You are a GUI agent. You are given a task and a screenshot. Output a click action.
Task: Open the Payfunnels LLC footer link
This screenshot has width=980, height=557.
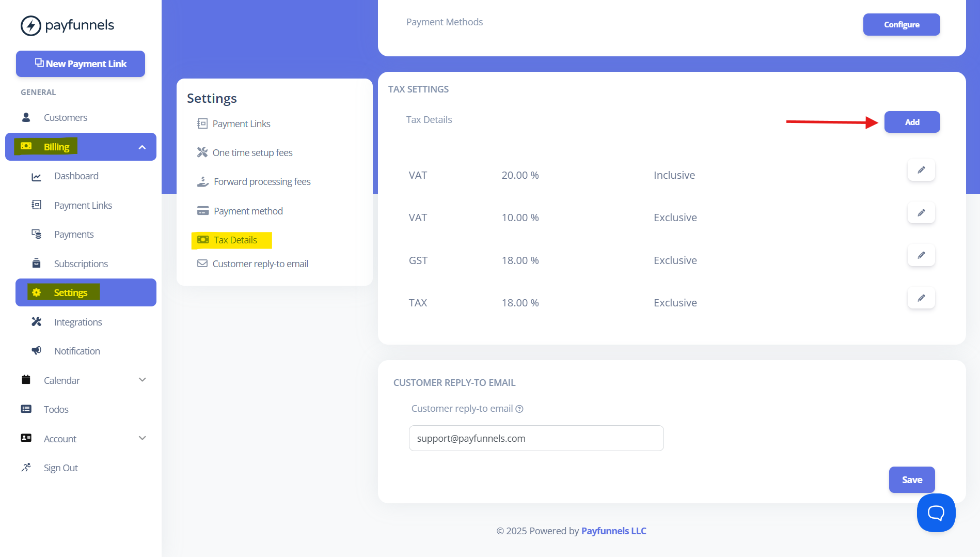pos(614,531)
